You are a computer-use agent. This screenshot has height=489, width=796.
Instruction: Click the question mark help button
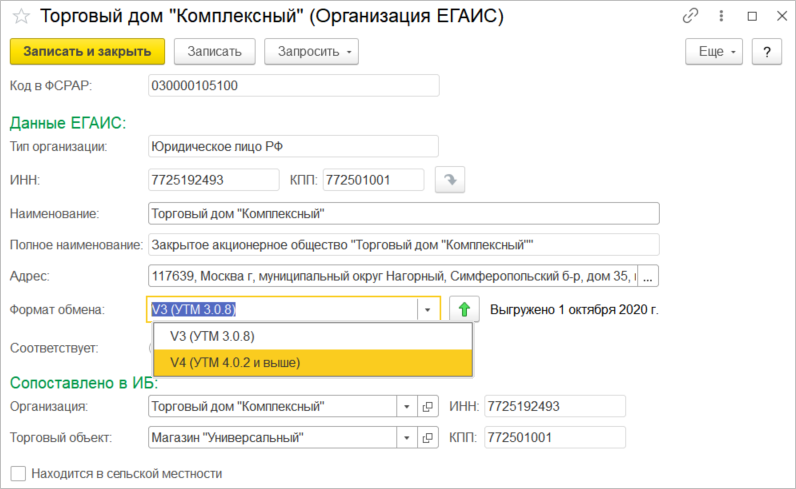pyautogui.click(x=766, y=51)
